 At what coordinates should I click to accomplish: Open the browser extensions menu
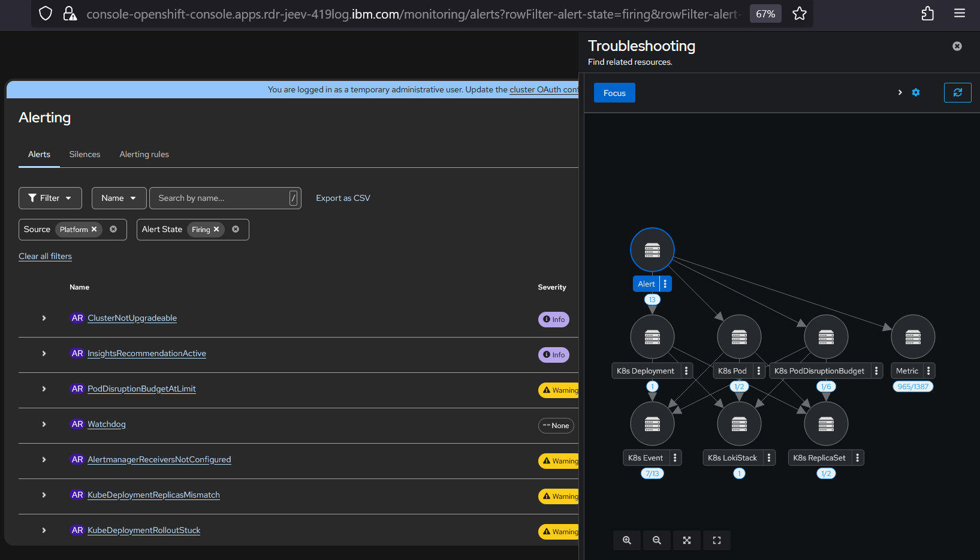(927, 14)
